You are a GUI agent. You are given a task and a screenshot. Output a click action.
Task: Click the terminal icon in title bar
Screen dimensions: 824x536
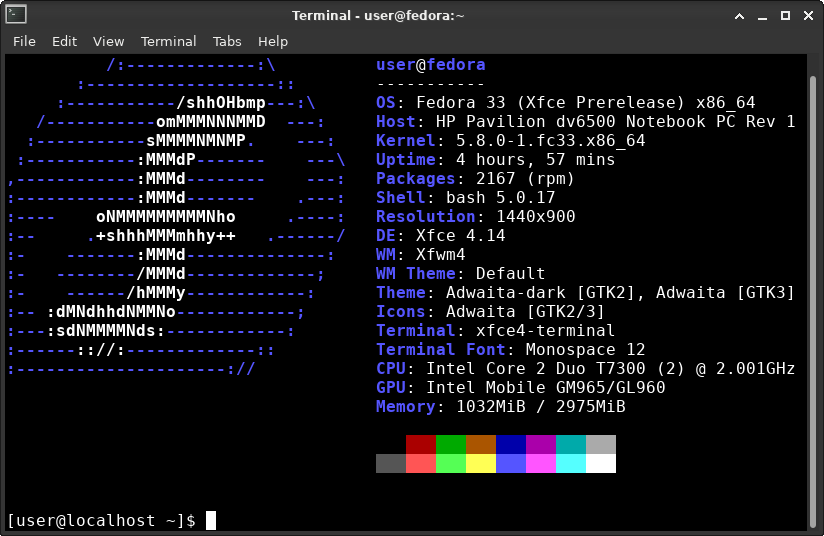(x=16, y=15)
